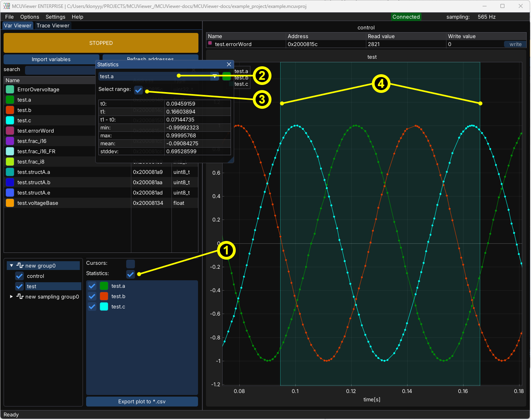Image resolution: width=531 pixels, height=420 pixels.
Task: Click the green color square in Statistics
Action: coord(227,76)
